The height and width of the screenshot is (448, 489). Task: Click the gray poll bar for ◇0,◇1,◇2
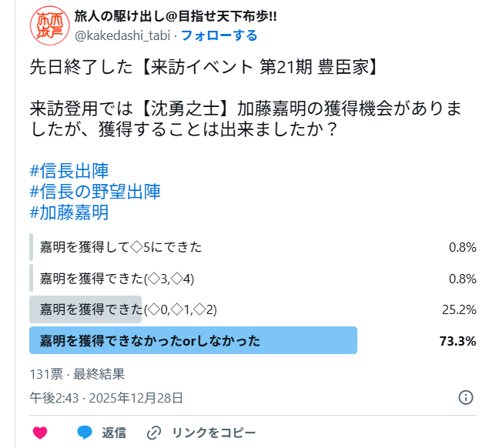(x=85, y=309)
